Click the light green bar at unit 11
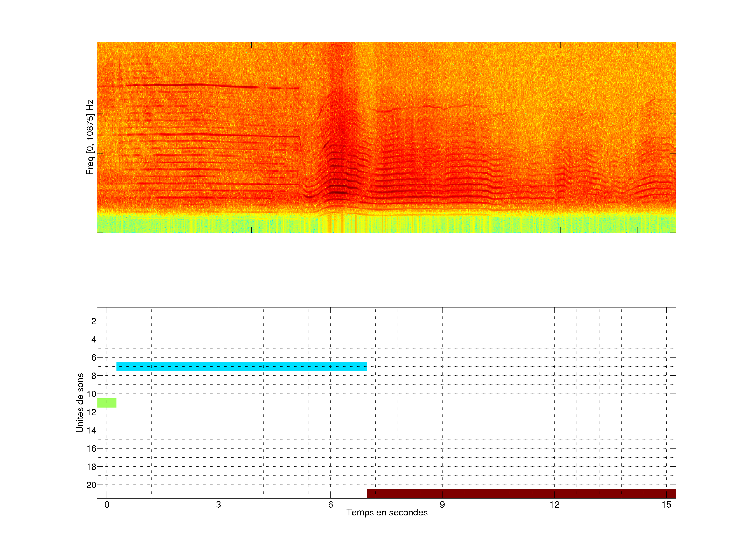This screenshot has height=560, width=747. pos(107,403)
